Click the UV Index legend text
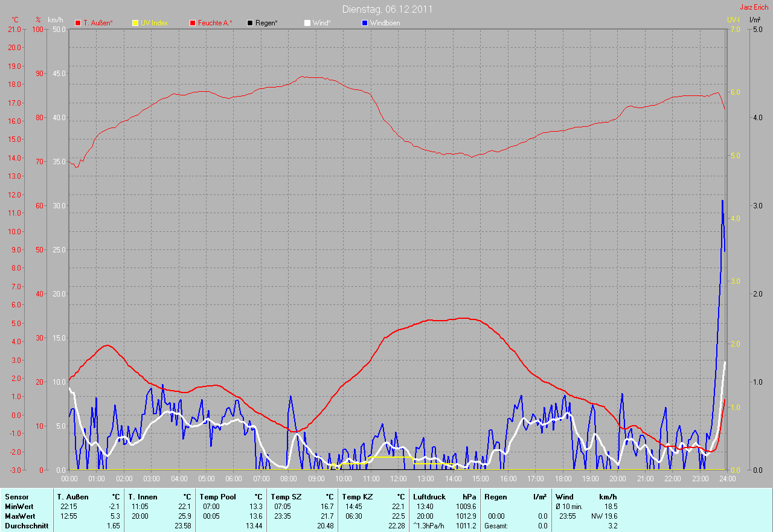The width and height of the screenshot is (773, 532). 154,23
